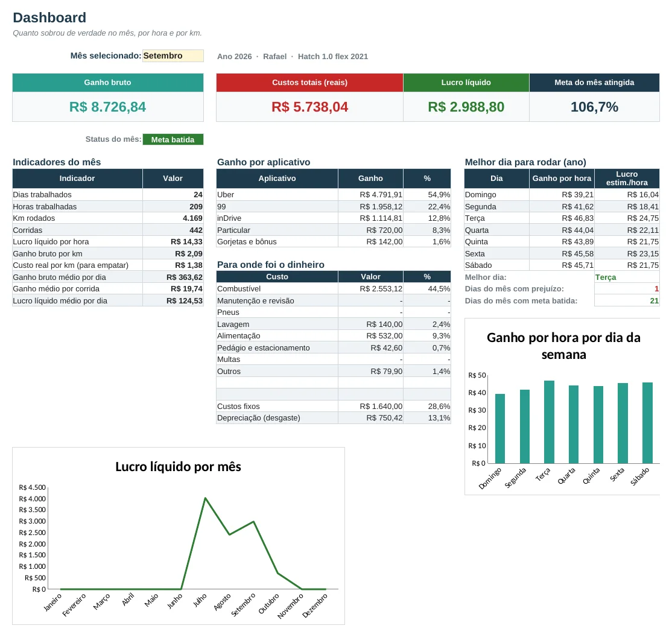The image size is (672, 637).
Task: Click the Terça bar in weekday chart
Action: pos(549,422)
